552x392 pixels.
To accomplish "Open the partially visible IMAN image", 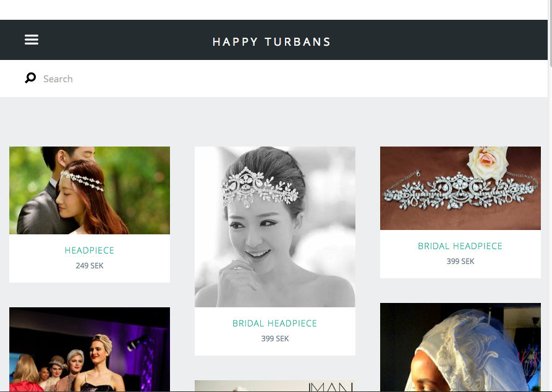I will click(275, 386).
